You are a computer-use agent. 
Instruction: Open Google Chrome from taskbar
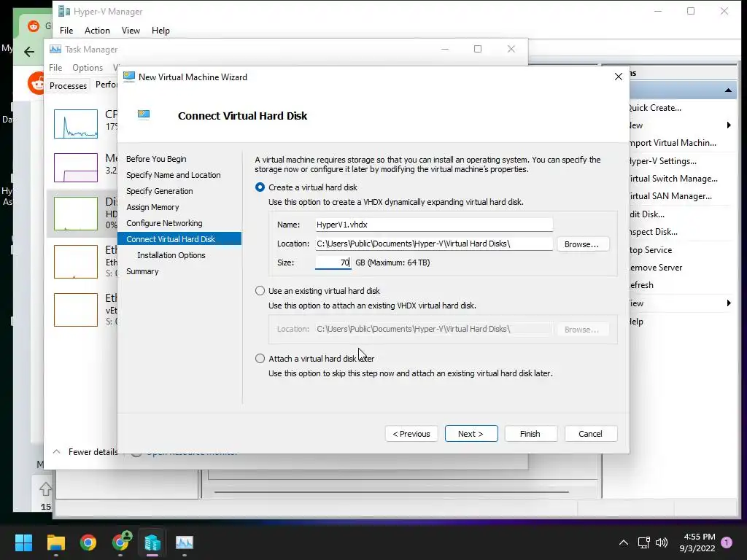pos(88,542)
